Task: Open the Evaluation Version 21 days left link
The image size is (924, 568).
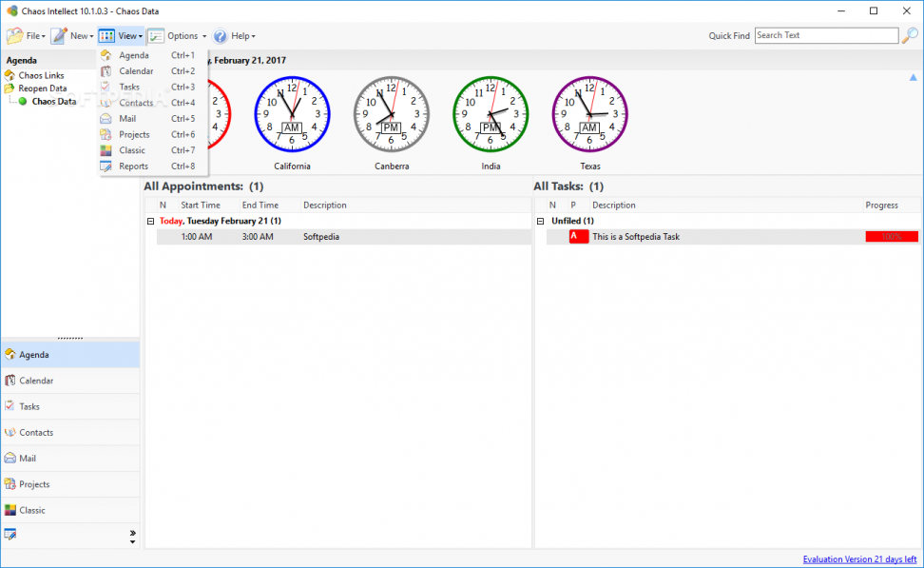Action: 860,558
